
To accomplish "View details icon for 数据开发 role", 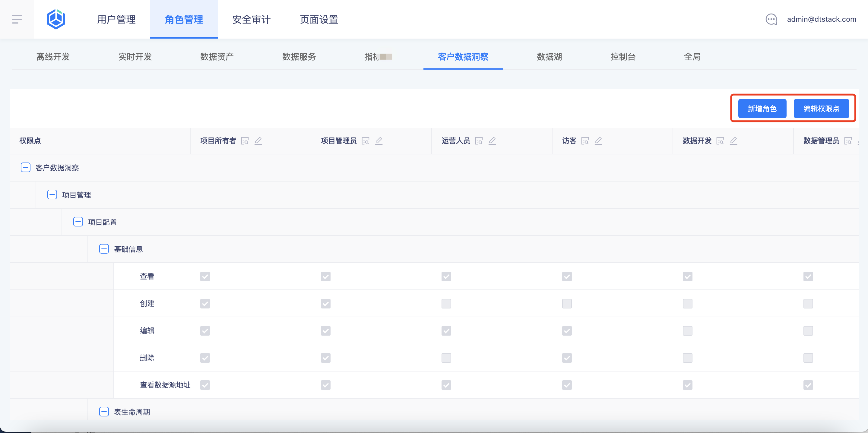I will (720, 141).
